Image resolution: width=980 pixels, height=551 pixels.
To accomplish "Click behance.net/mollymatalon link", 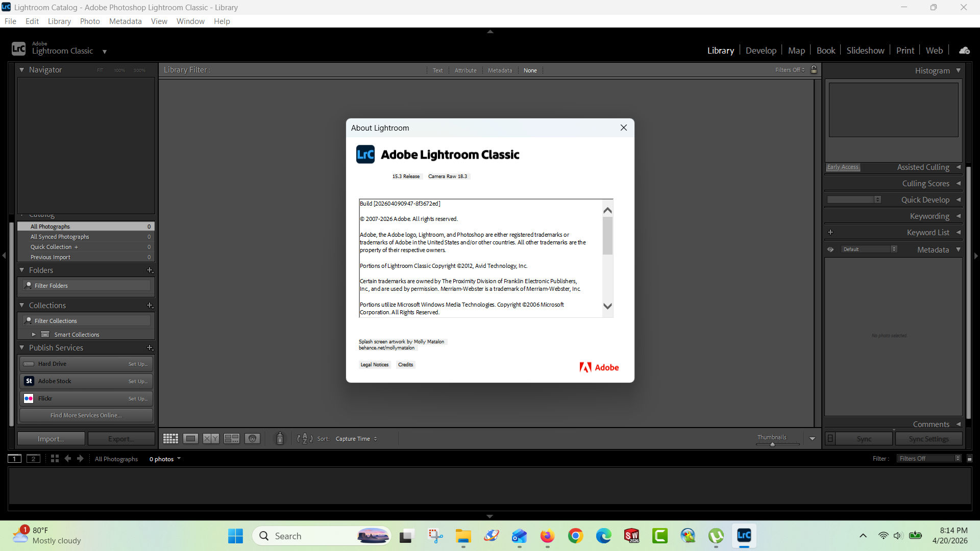I will (386, 348).
